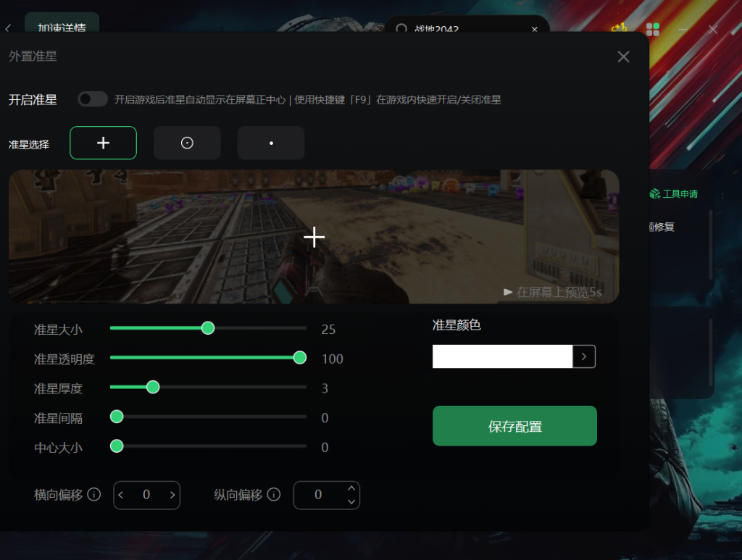This screenshot has width=742, height=560.
Task: Select the circle-dot crosshair style
Action: point(187,143)
